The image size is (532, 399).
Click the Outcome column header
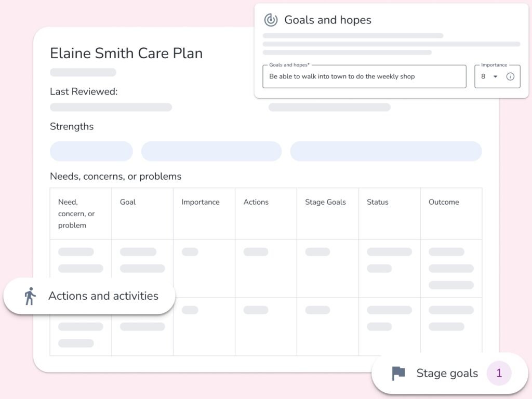444,202
